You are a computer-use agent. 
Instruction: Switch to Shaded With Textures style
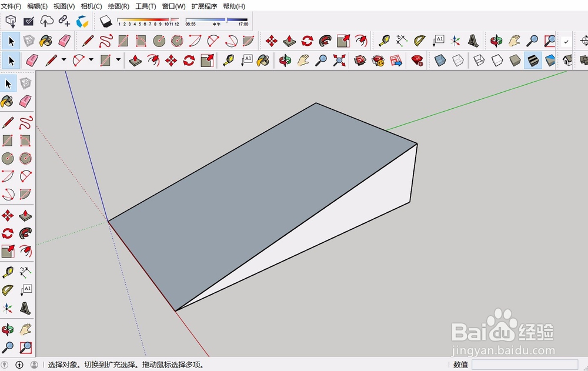tap(533, 61)
